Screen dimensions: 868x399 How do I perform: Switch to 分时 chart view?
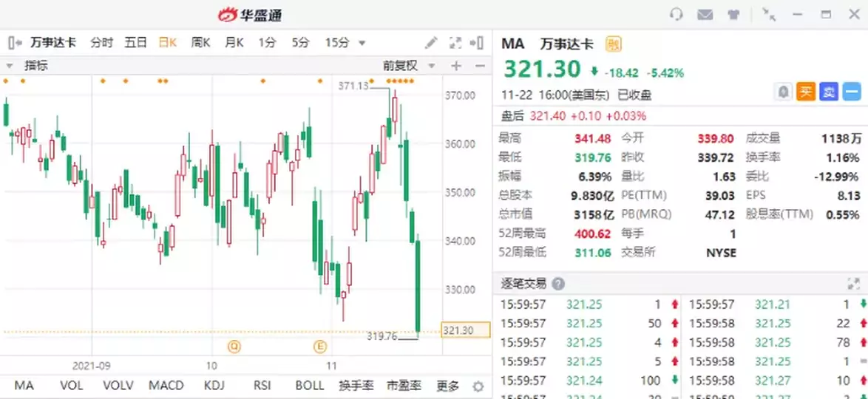click(102, 43)
